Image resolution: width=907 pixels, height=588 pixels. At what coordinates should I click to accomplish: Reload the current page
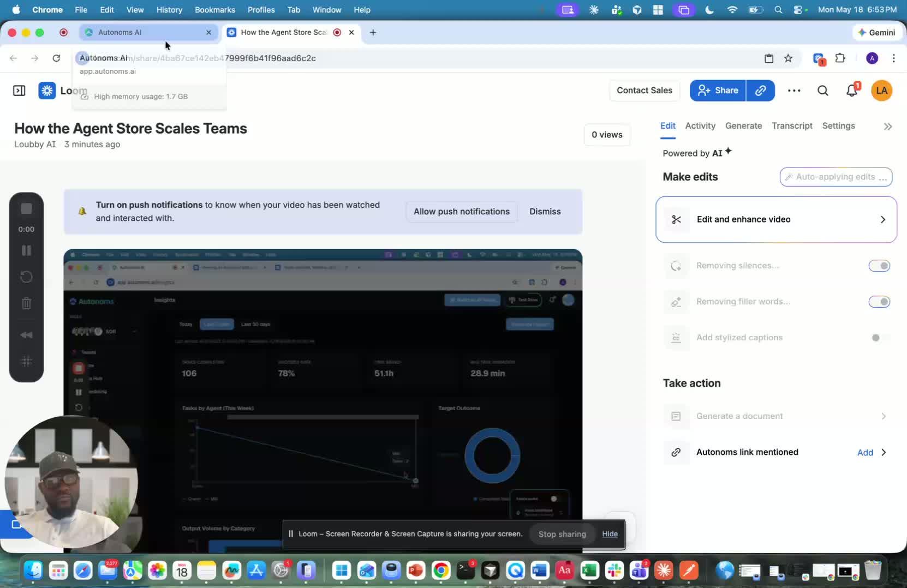[x=56, y=58]
